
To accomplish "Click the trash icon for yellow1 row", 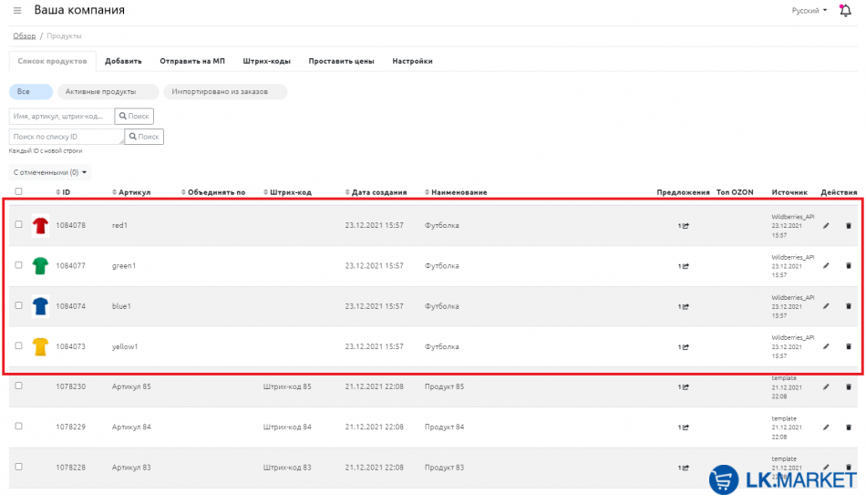I will tap(849, 346).
